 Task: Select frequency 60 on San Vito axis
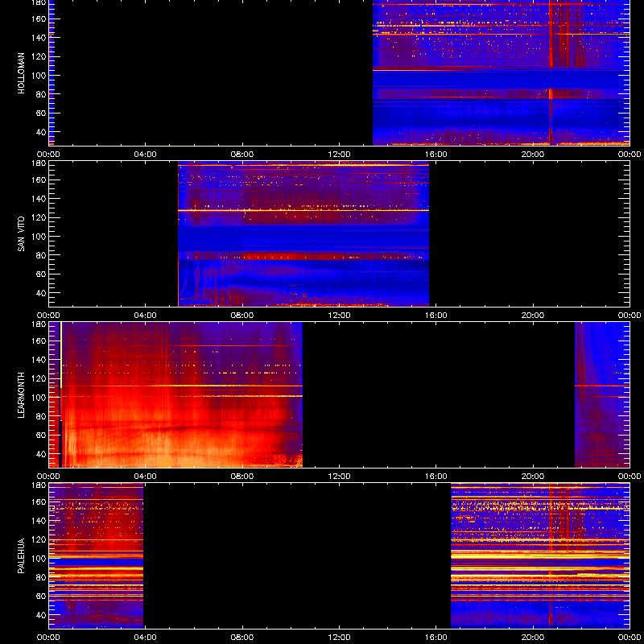[42, 274]
